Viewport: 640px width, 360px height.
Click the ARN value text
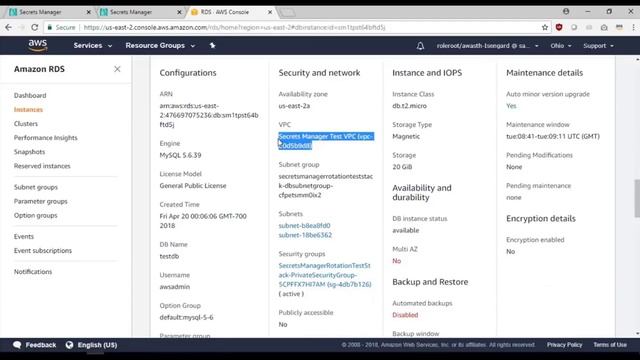click(x=209, y=115)
